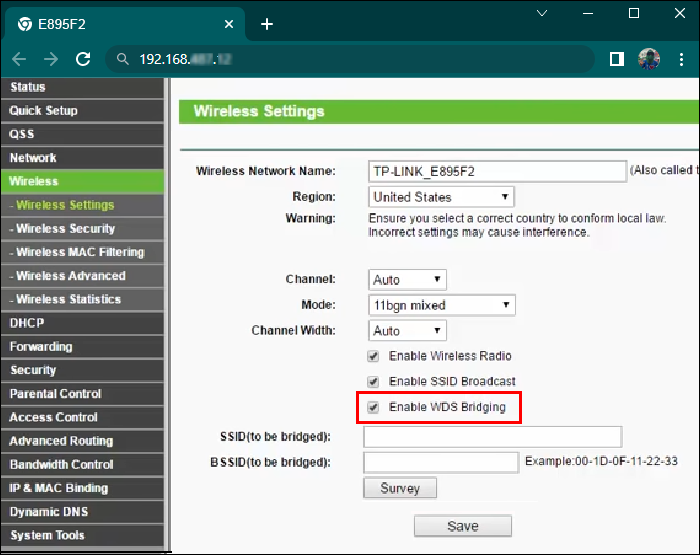700x555 pixels.
Task: Open the Chrome three-dot menu
Action: point(682,59)
